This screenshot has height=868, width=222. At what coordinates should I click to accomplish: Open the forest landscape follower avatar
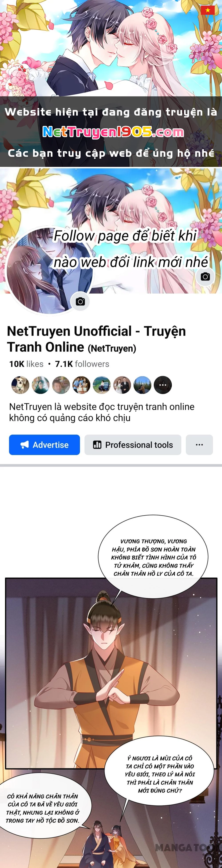(142, 385)
